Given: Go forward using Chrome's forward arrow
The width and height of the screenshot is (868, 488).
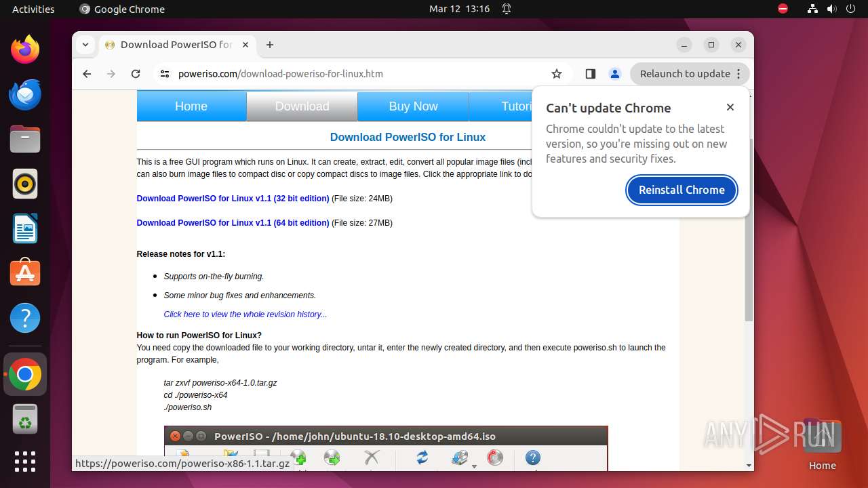Looking at the screenshot, I should click(111, 74).
